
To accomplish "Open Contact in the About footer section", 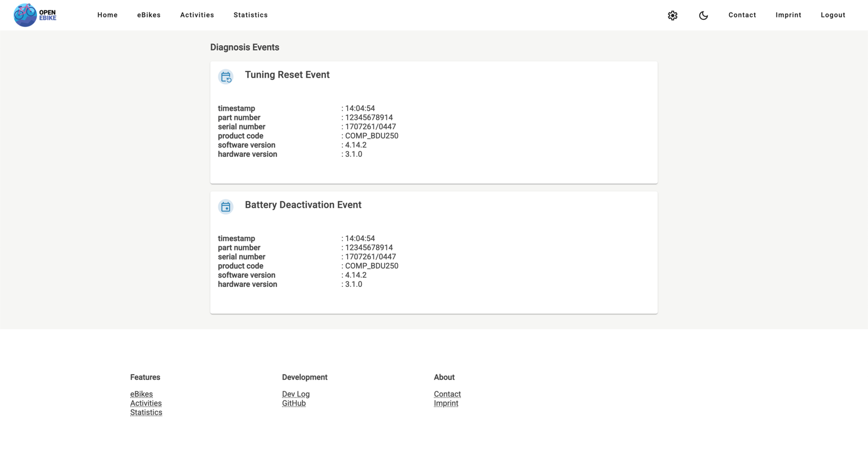I will [x=447, y=394].
